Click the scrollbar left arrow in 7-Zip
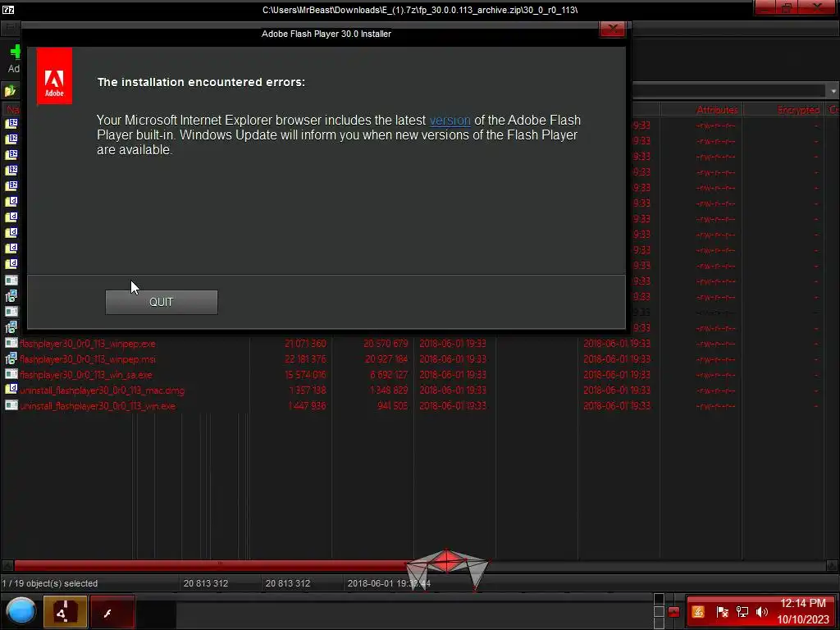Screen dimensions: 840x630 click(7, 565)
